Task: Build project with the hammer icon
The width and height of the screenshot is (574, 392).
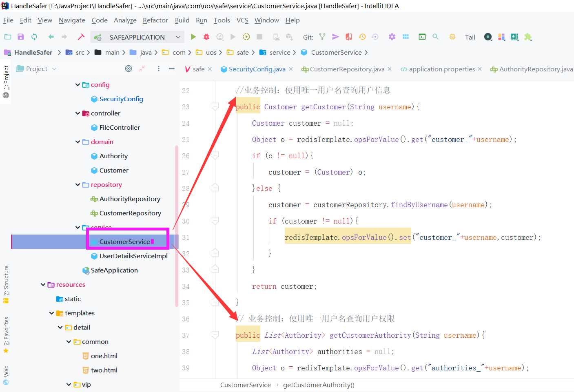Action: coord(81,37)
